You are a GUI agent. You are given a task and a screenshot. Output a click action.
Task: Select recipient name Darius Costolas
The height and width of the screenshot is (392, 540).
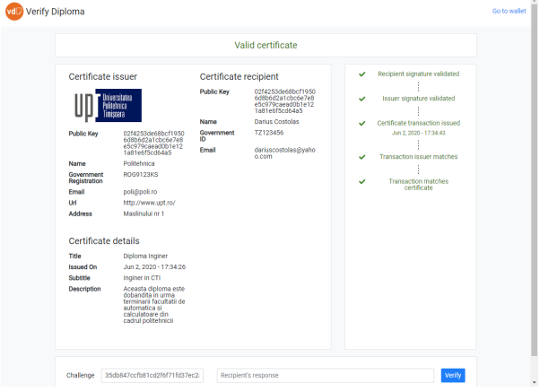(x=276, y=122)
